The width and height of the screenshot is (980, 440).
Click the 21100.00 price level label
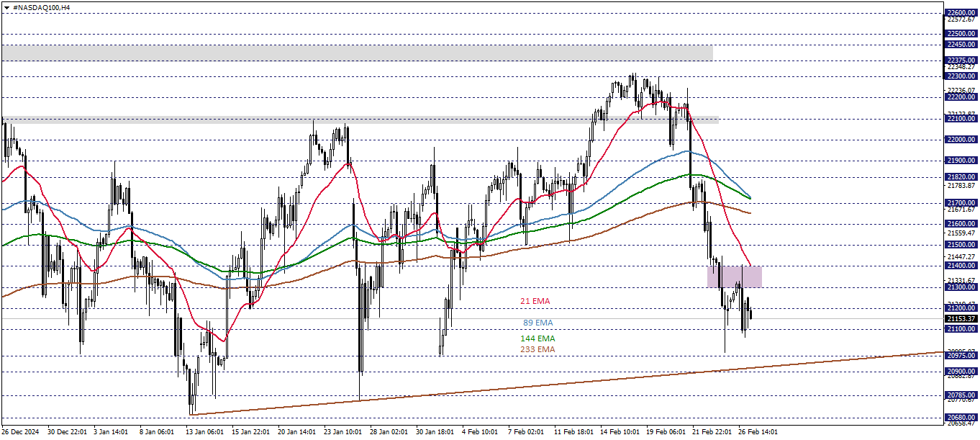pos(962,329)
